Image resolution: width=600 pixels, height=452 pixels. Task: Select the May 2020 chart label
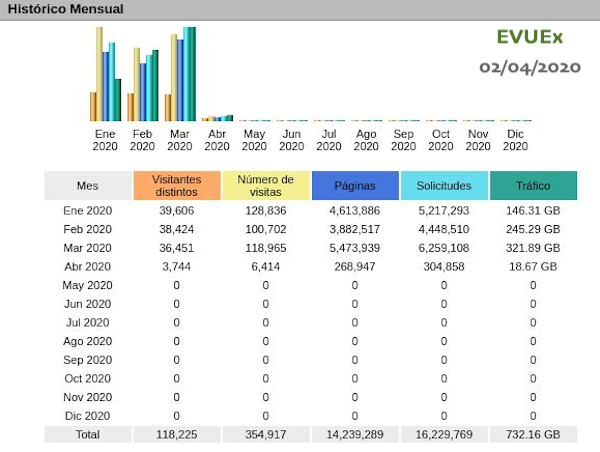point(254,140)
